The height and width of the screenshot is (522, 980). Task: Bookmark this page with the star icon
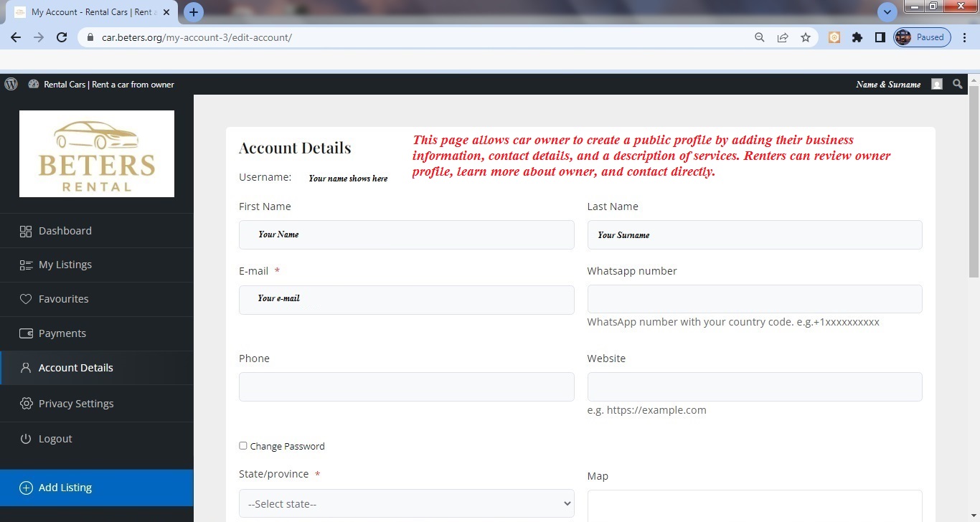(x=806, y=37)
